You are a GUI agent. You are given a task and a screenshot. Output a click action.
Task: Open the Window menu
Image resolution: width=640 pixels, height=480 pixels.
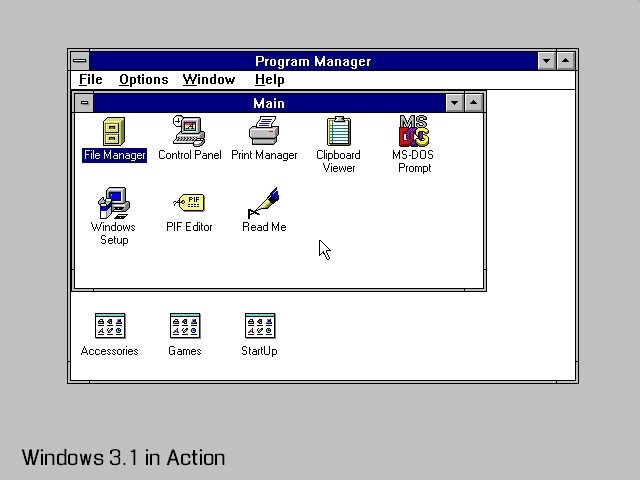209,80
